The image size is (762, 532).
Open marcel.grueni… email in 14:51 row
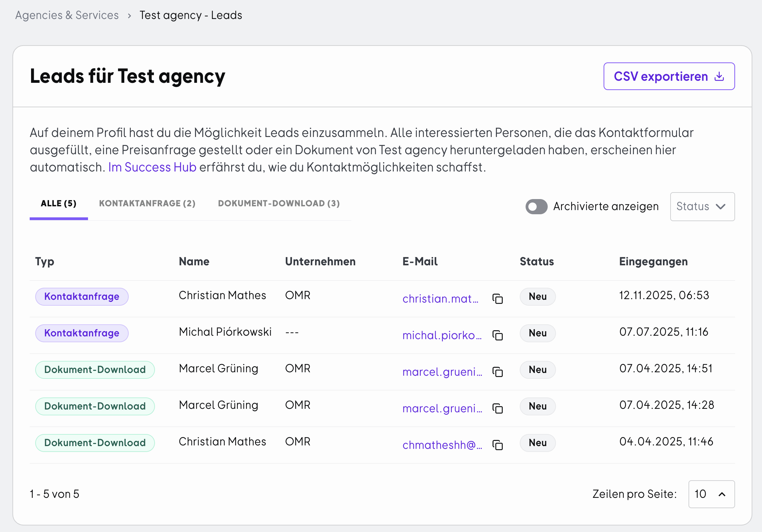(x=442, y=372)
